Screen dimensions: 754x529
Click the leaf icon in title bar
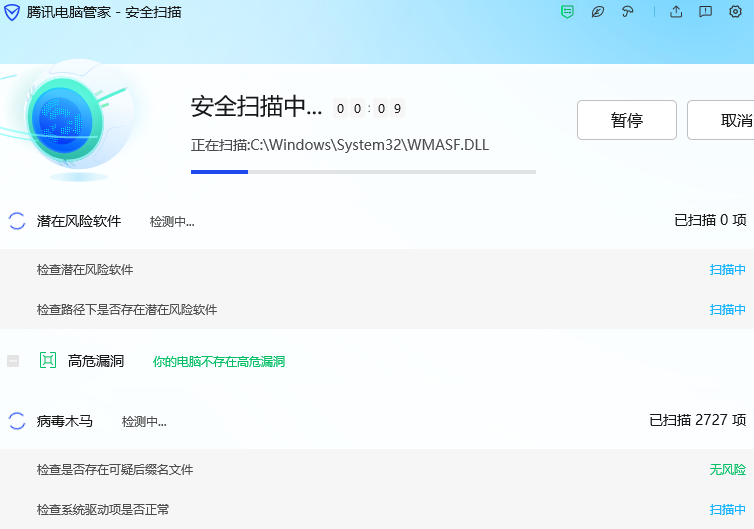[x=598, y=12]
